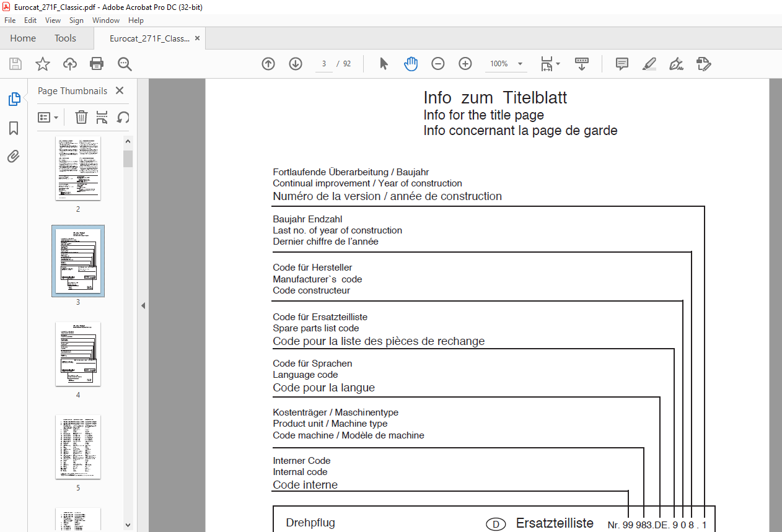Open the Edit menu
The width and height of the screenshot is (782, 532).
point(30,20)
